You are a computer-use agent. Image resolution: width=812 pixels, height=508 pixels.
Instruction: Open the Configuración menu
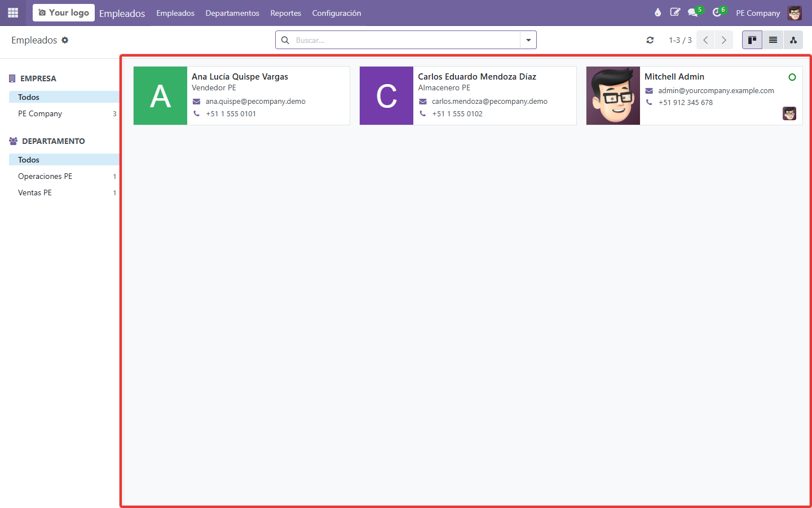pyautogui.click(x=337, y=13)
